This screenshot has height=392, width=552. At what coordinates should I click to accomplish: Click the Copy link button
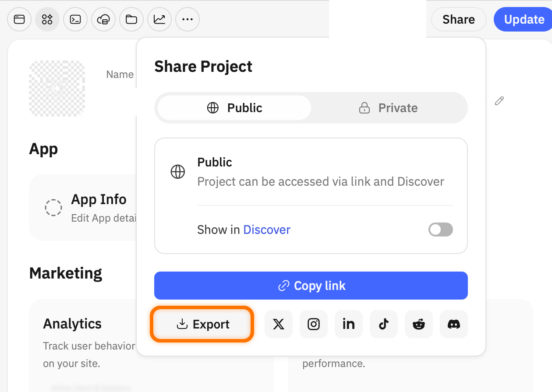pyautogui.click(x=311, y=286)
